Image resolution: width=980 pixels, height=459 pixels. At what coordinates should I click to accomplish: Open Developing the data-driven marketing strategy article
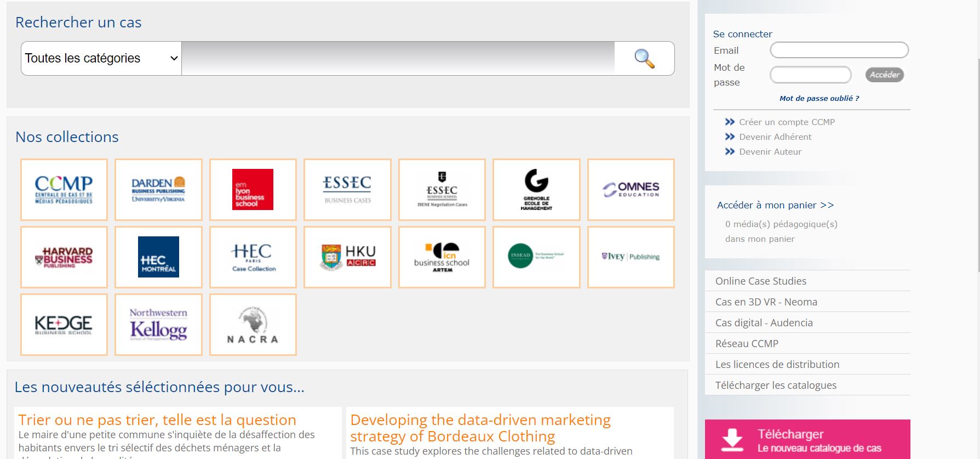tap(480, 428)
